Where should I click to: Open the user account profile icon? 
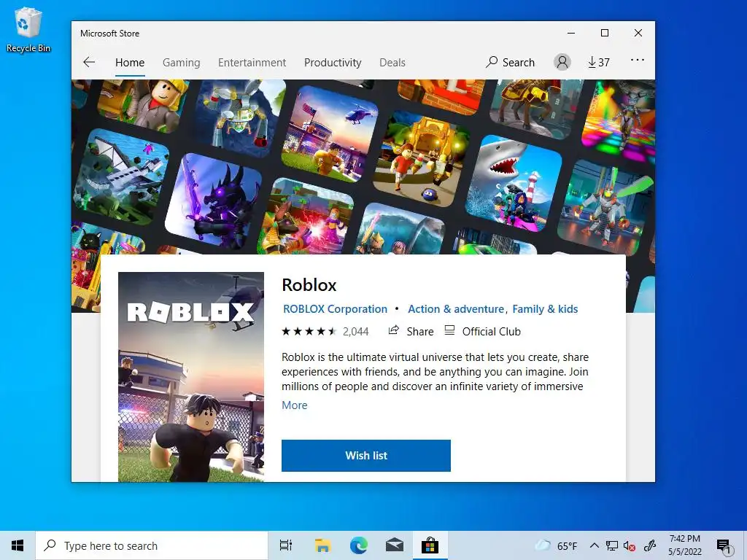562,62
